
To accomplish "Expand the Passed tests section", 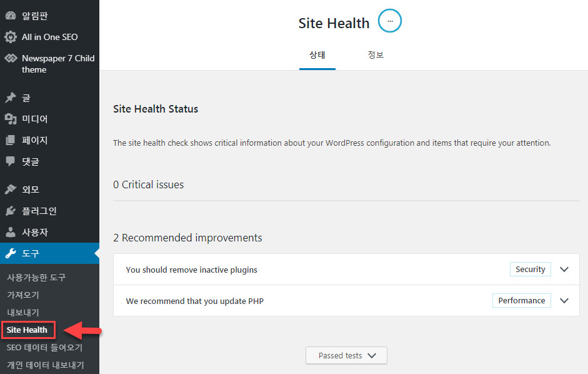I will click(x=346, y=355).
